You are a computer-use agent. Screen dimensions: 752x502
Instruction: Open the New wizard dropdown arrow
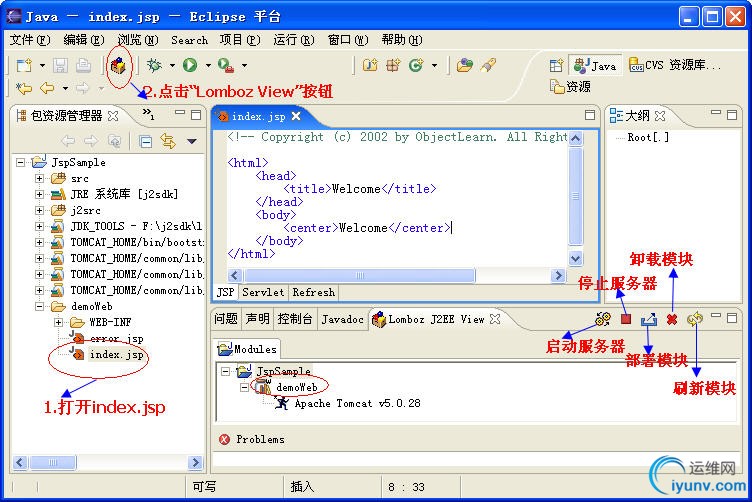point(42,65)
